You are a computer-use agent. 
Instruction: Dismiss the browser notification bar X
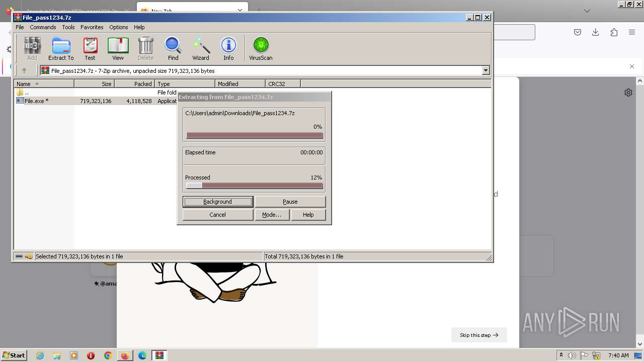(632, 66)
